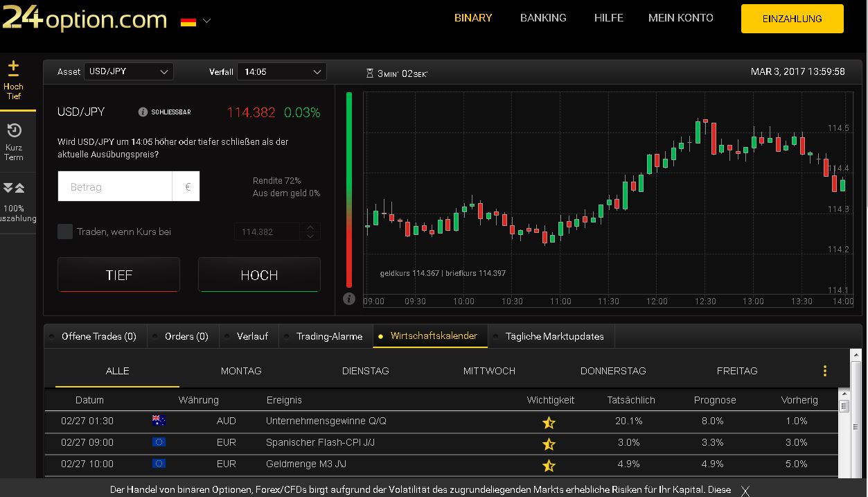Click the Spanischer Flash-CPI J/J event
This screenshot has width=868, height=497.
click(x=320, y=442)
